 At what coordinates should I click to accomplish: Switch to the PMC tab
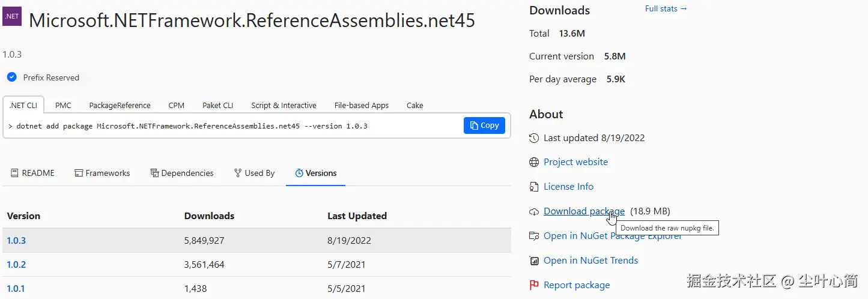click(x=63, y=105)
